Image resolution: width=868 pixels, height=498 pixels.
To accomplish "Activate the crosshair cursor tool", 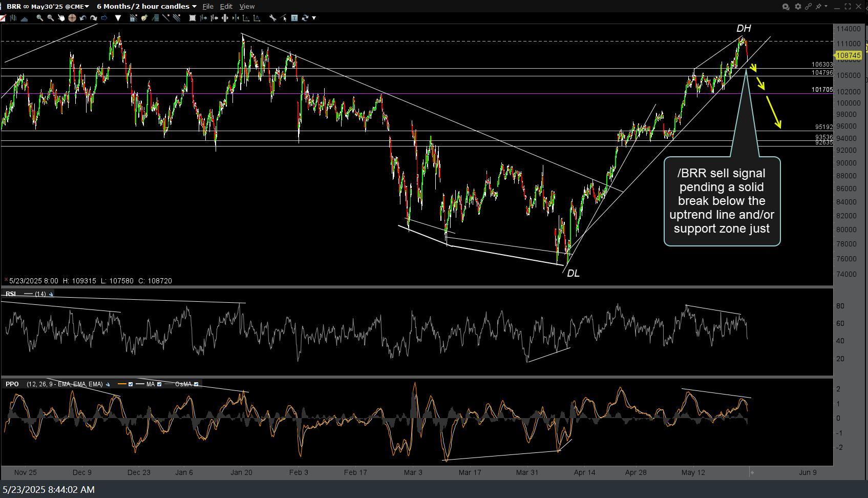I will click(x=72, y=18).
